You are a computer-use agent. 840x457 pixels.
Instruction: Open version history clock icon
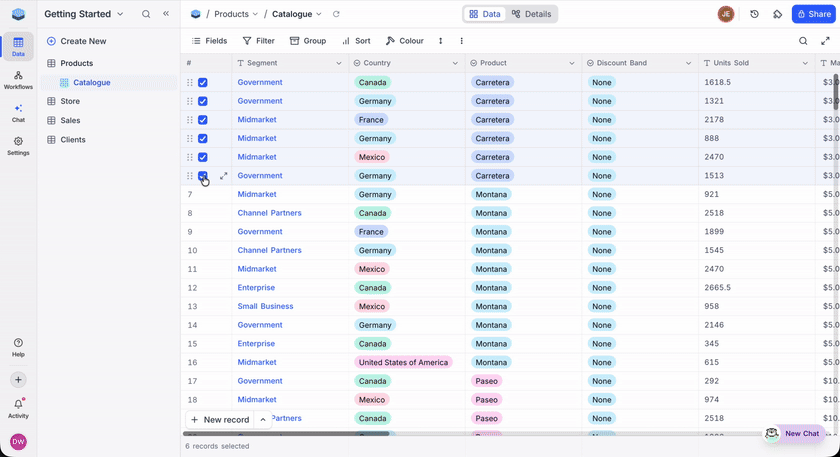(754, 15)
